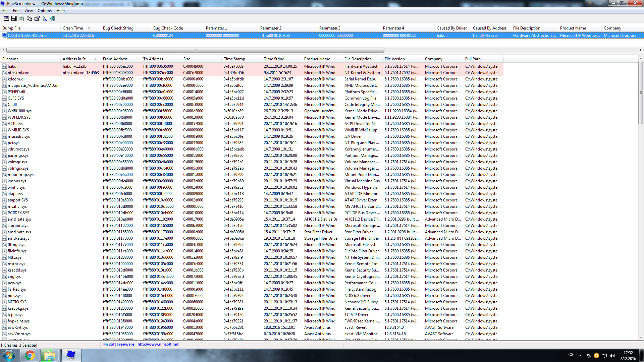Click the Copy Selected Items icon
The height and width of the screenshot is (362, 644).
(29, 19)
